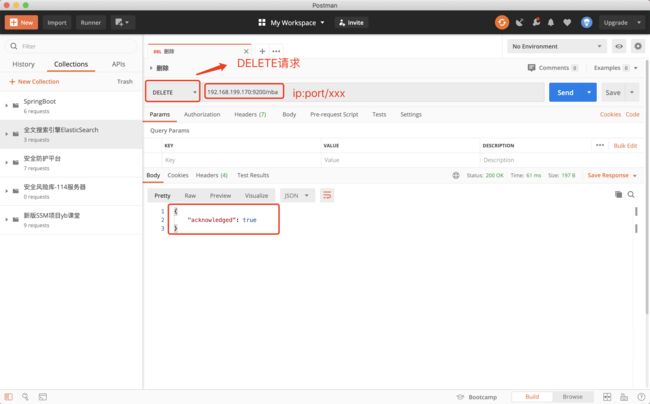Screen dimensions: 650x404
Task: Select the 安全防护平台 collection row
Action: coord(71,162)
